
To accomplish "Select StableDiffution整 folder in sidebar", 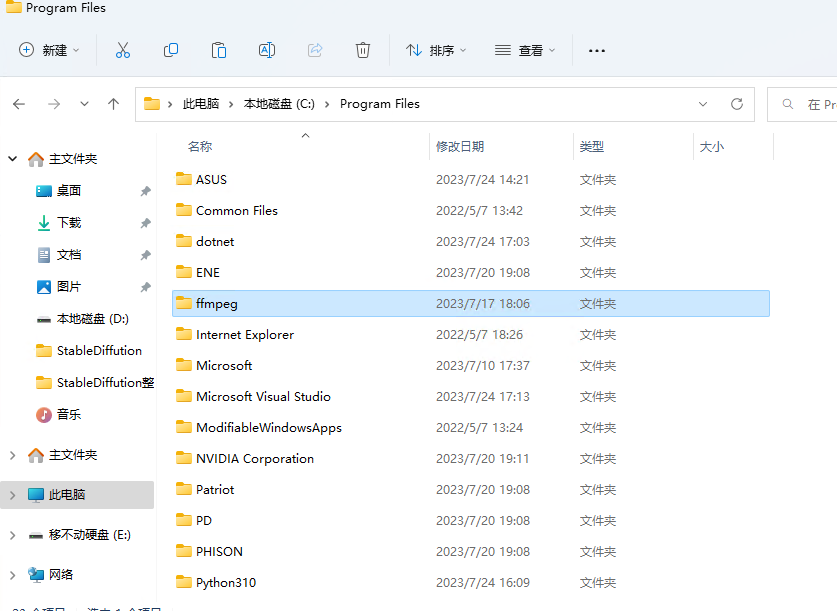I will 105,383.
